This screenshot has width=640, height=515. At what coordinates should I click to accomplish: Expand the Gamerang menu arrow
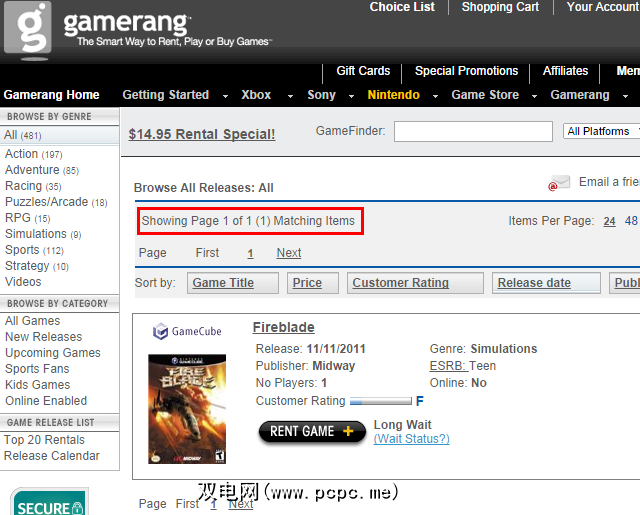(x=625, y=96)
